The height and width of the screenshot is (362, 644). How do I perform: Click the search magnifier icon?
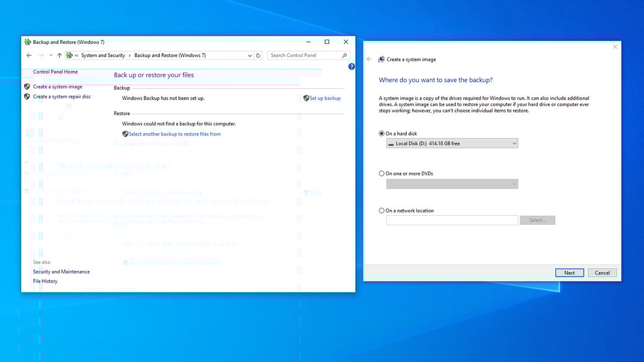pyautogui.click(x=345, y=55)
